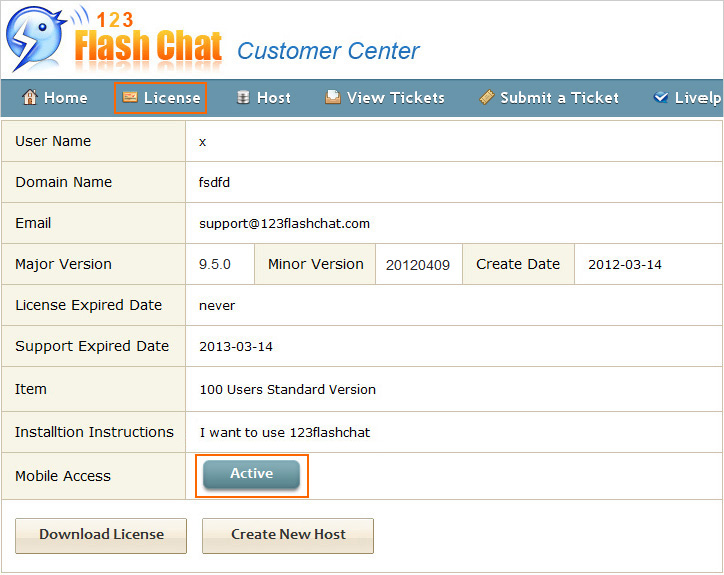
Task: Click the Minor Version label
Action: 316,264
